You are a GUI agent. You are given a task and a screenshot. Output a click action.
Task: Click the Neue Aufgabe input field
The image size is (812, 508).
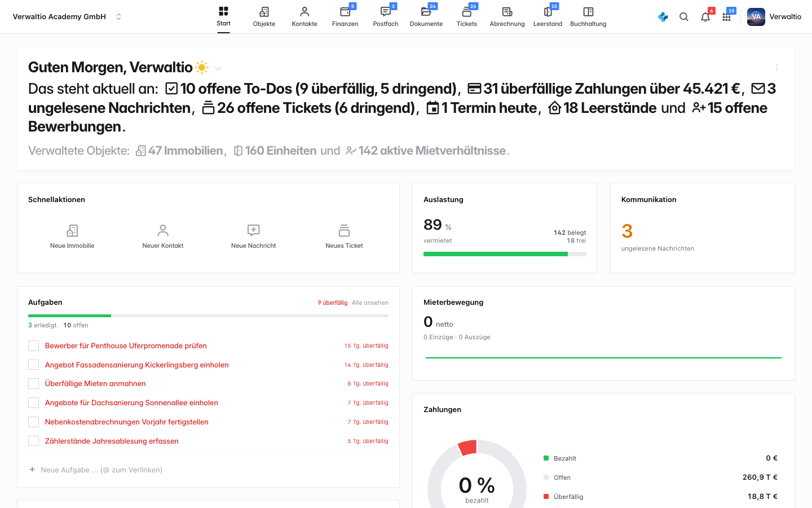(208, 470)
